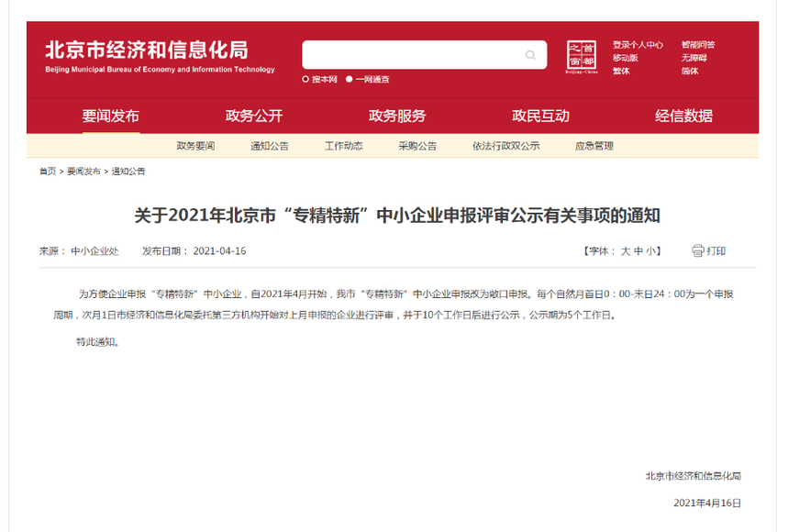Image resolution: width=788 pixels, height=532 pixels.
Task: Open the 政务要闻 submenu item
Action: pyautogui.click(x=195, y=146)
